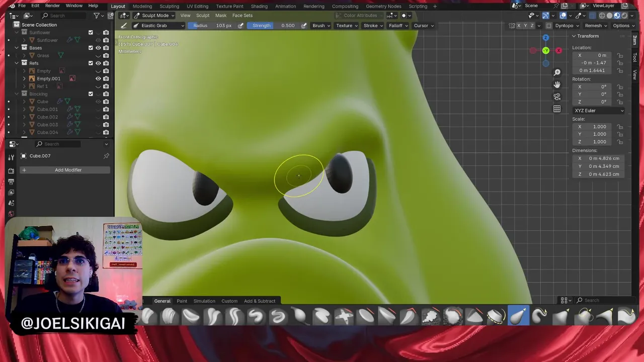This screenshot has width=644, height=362.
Task: Open the Stroke dropdown
Action: pos(373,26)
